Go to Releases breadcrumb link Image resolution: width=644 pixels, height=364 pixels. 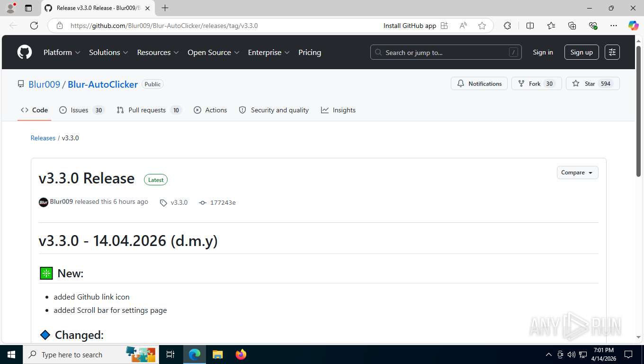[x=43, y=138]
